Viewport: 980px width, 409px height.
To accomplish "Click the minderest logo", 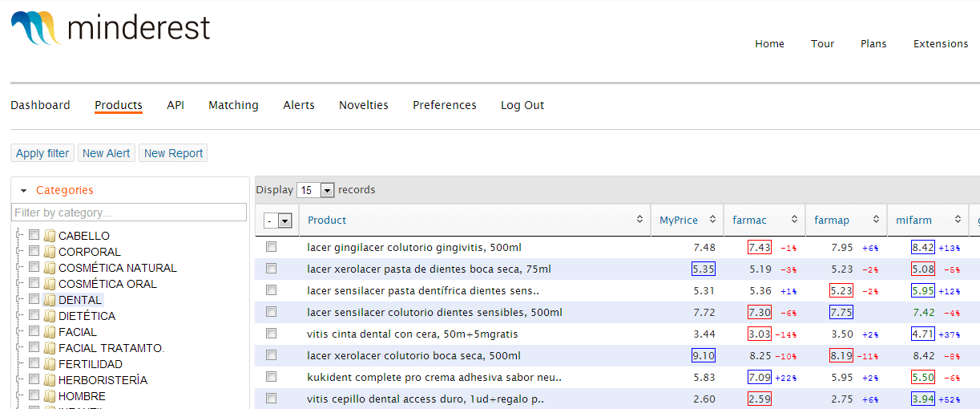I will point(110,27).
